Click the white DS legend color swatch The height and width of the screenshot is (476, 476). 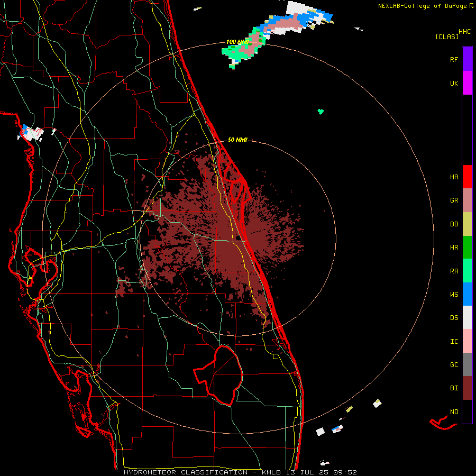(x=467, y=317)
